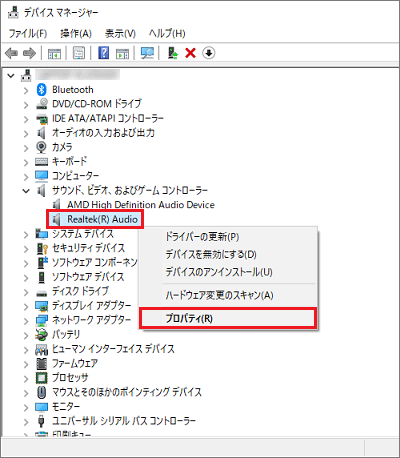Click the red X uninstall device icon
The image size is (400, 458).
(x=190, y=53)
